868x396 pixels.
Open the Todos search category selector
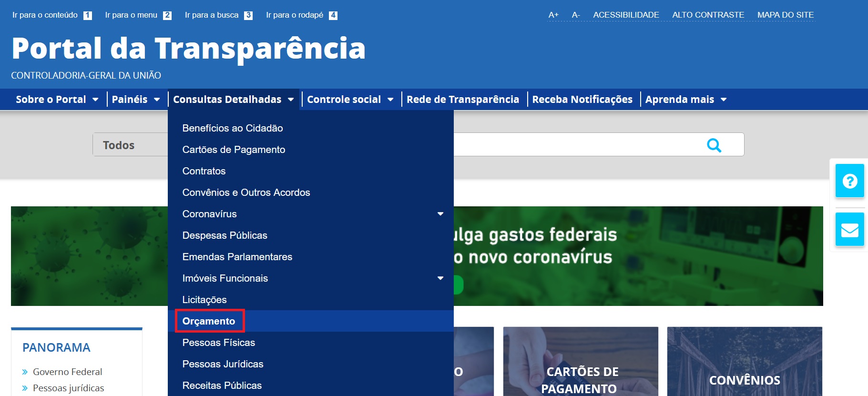[130, 144]
